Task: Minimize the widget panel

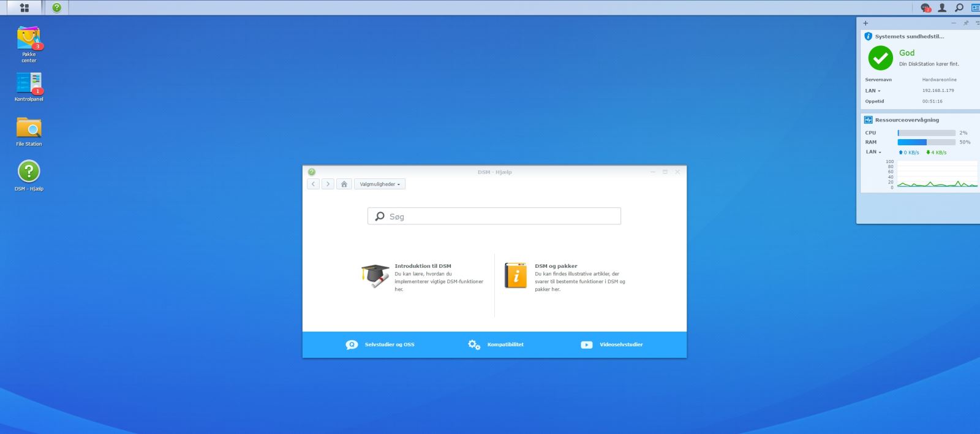Action: click(953, 23)
